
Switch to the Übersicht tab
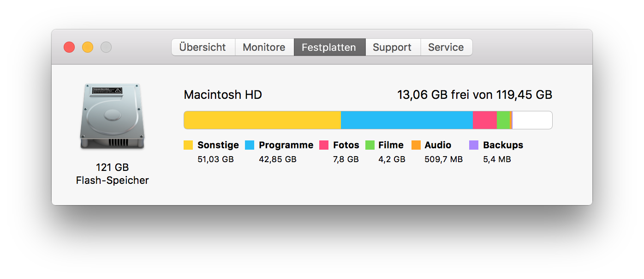pyautogui.click(x=203, y=47)
